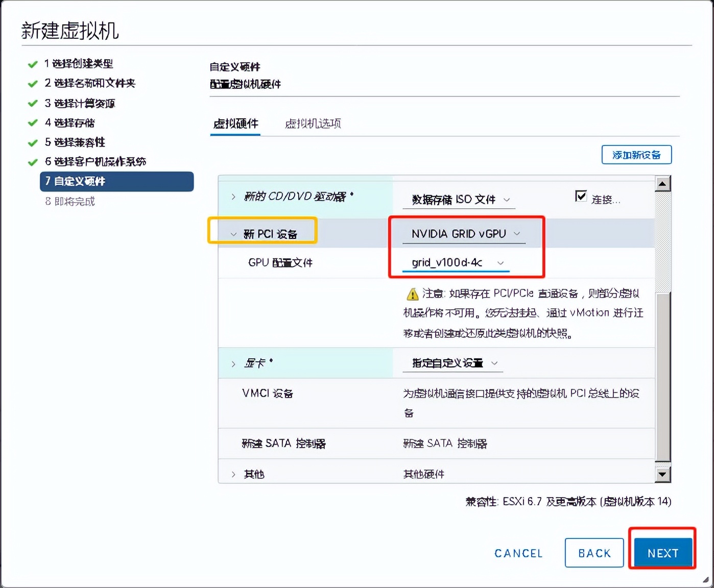The width and height of the screenshot is (714, 588).
Task: Expand the 显卡 settings section
Action: tap(233, 363)
